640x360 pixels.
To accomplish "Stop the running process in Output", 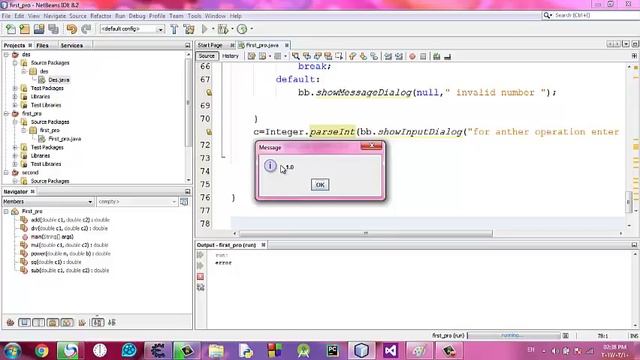I will (200, 277).
